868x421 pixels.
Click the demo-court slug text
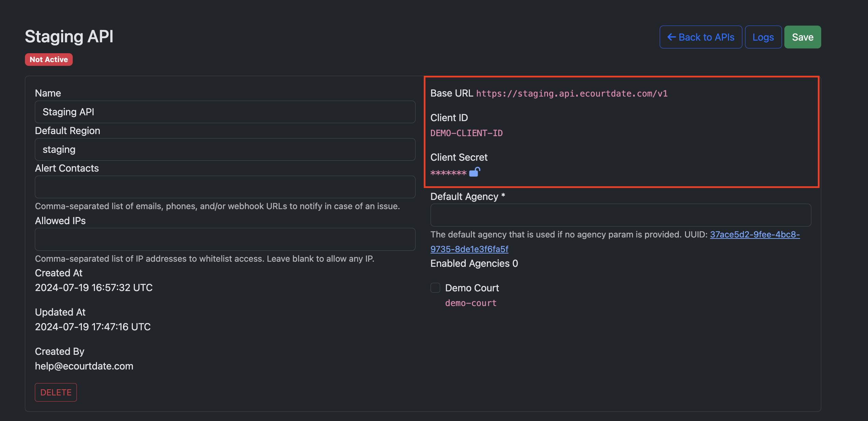point(471,303)
